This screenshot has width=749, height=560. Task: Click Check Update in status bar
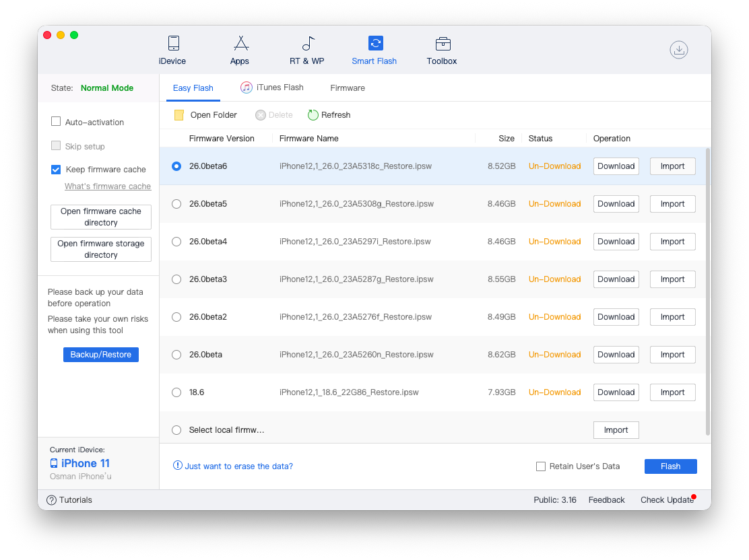point(667,500)
